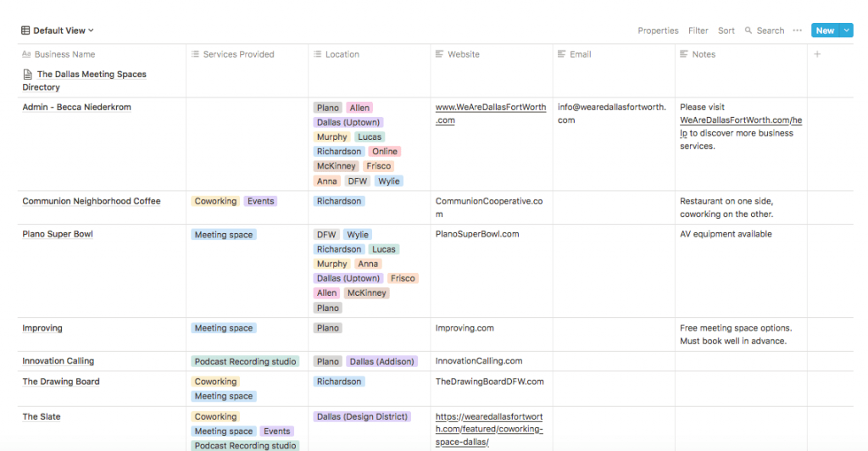The height and width of the screenshot is (451, 868).
Task: Open the Improving entry
Action: [x=42, y=328]
